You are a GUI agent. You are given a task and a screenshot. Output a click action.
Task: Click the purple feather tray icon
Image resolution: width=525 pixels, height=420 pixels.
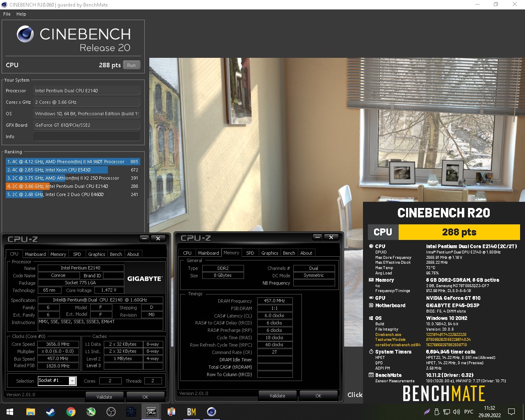click(427, 412)
